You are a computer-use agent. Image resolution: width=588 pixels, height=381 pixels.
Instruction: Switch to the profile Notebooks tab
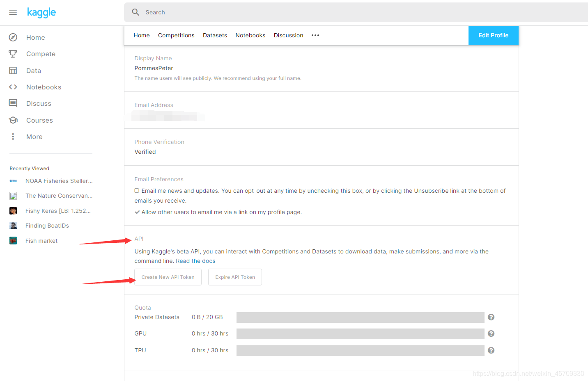[x=250, y=35]
